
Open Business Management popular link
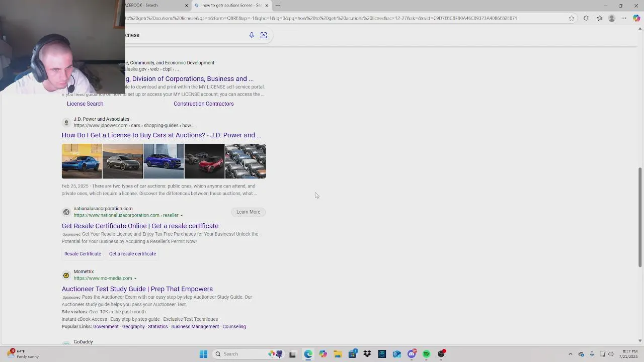tap(195, 327)
